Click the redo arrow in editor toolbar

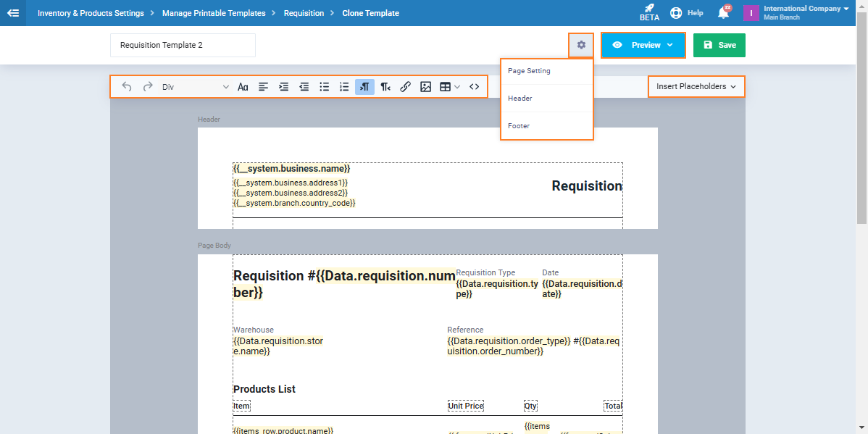coord(148,87)
